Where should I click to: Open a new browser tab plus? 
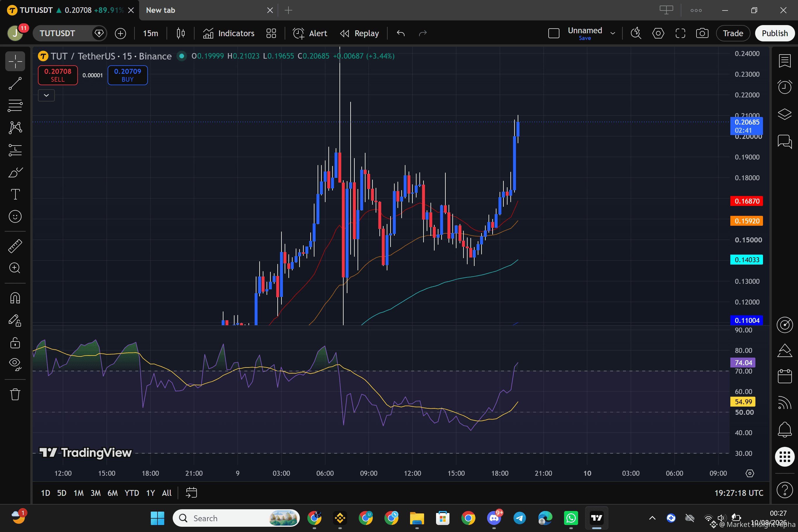[x=288, y=10]
